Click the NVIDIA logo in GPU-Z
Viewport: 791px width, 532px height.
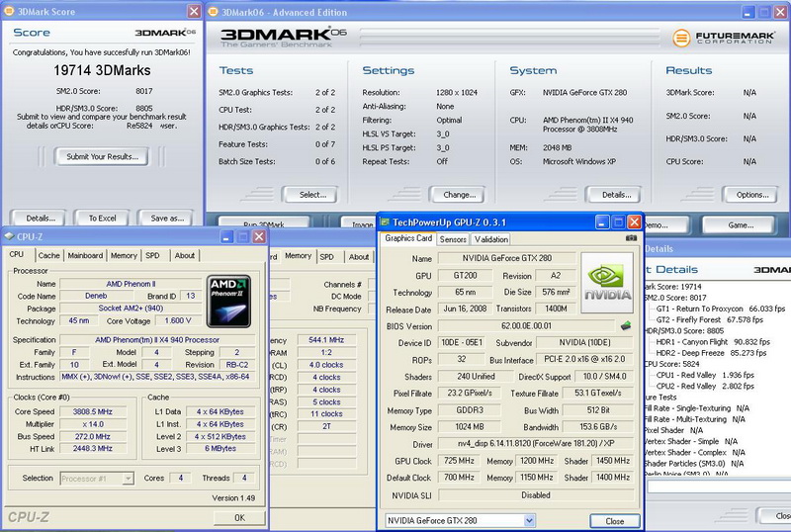607,282
